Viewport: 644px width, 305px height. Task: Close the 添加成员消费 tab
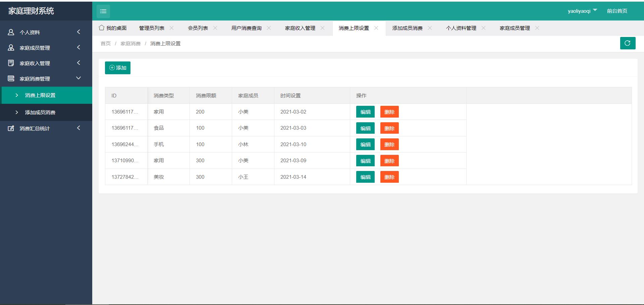coord(430,28)
